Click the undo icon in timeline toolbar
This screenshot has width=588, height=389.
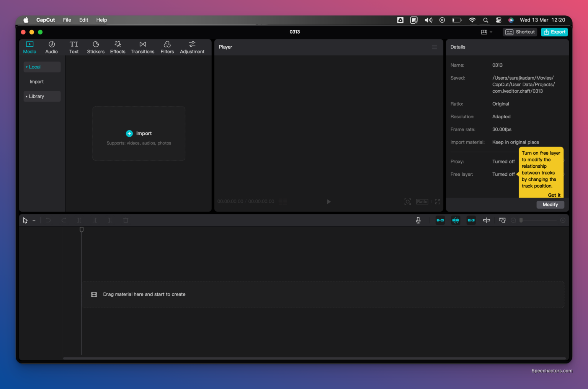48,220
